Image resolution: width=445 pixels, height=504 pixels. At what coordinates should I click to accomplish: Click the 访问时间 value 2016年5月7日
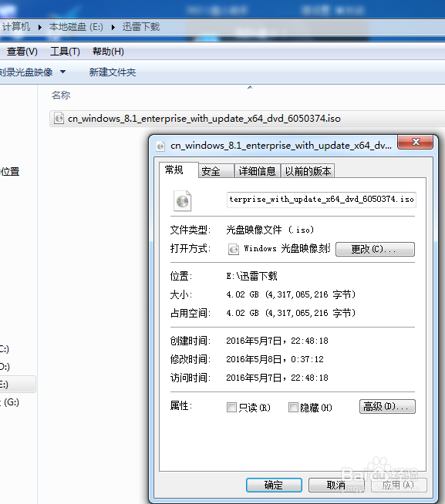[278, 378]
